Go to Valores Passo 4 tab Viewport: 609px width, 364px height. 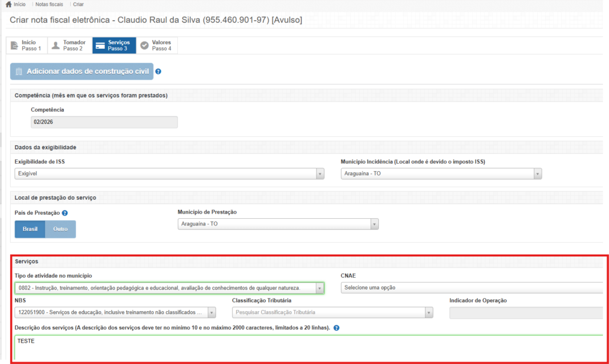[x=157, y=46]
